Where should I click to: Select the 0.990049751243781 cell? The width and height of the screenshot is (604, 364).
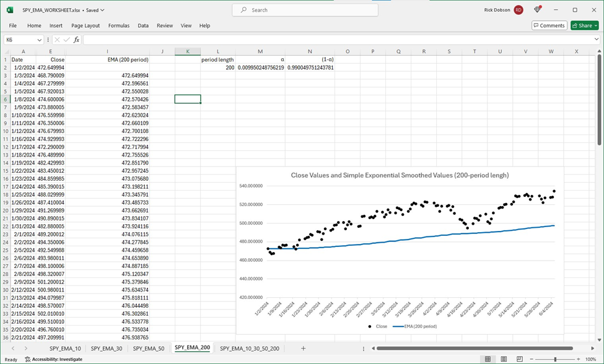310,67
